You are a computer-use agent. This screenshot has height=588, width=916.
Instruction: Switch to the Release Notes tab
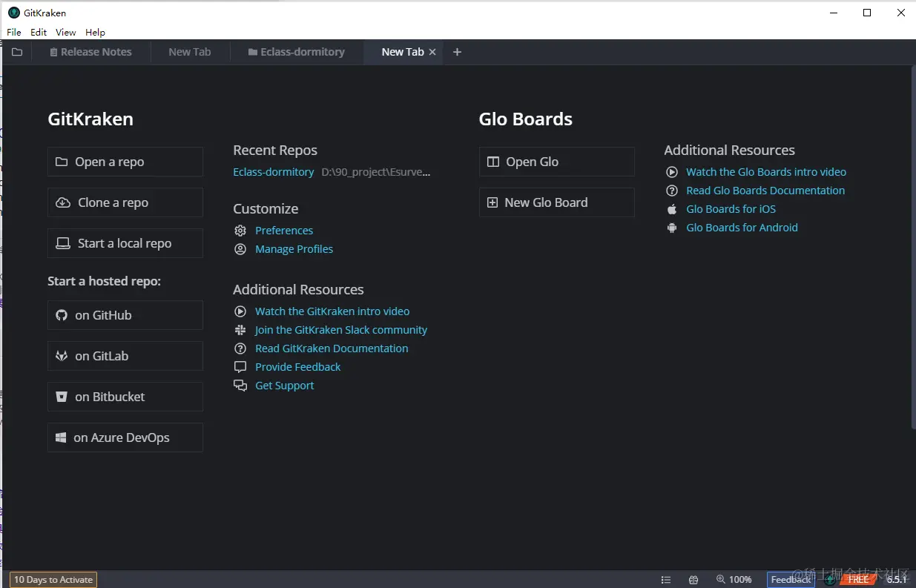[x=90, y=52]
